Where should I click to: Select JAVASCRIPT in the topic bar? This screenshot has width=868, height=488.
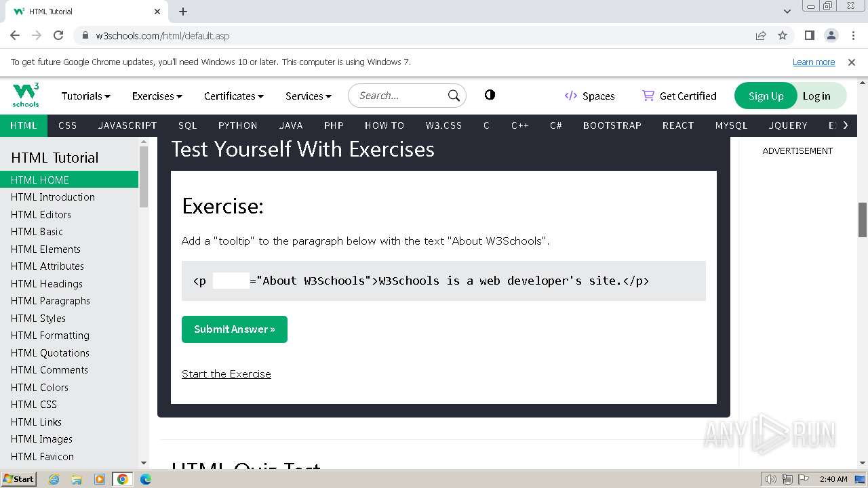127,125
